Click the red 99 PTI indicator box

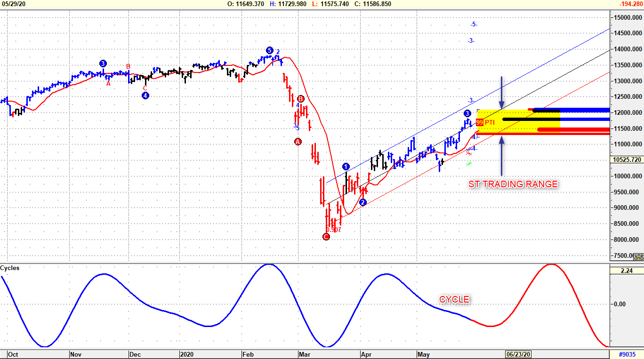480,122
